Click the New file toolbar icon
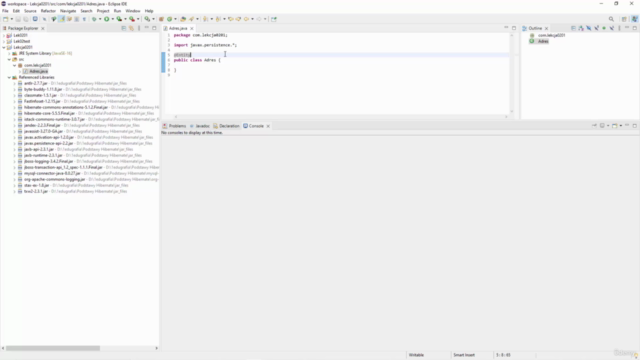 pyautogui.click(x=5, y=19)
